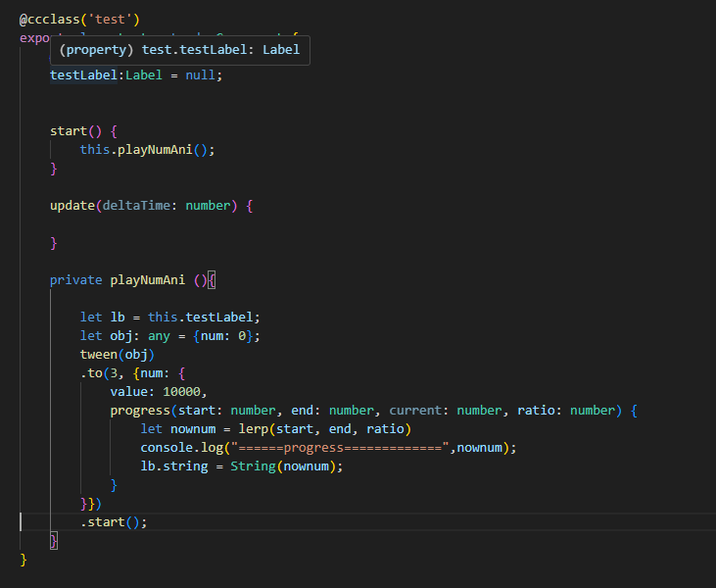This screenshot has height=588, width=716.
Task: Click the closing brace of start method
Action: pyautogui.click(x=54, y=169)
